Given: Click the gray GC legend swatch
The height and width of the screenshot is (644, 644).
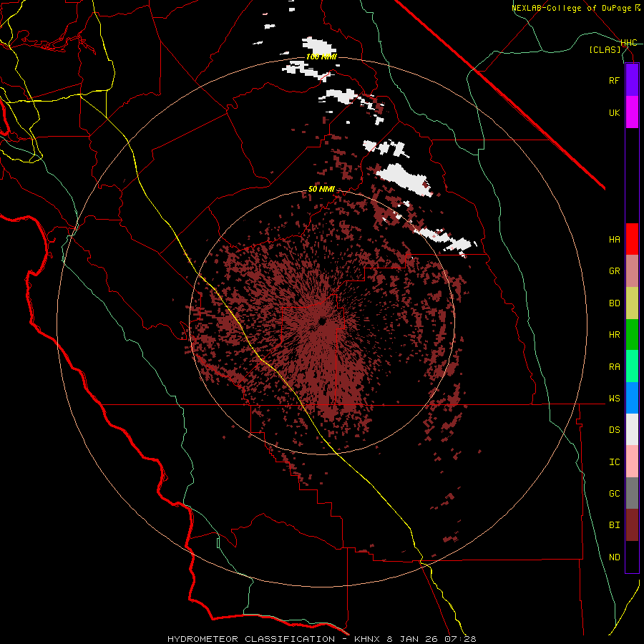Looking at the screenshot, I should (632, 493).
